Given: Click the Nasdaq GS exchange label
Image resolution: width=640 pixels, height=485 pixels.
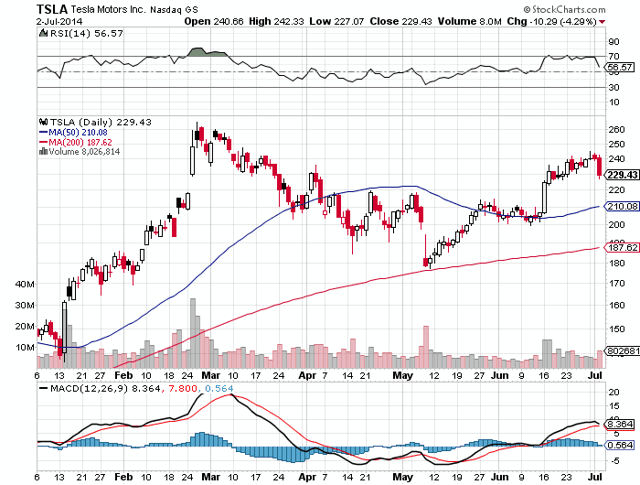Looking at the screenshot, I should (x=174, y=10).
